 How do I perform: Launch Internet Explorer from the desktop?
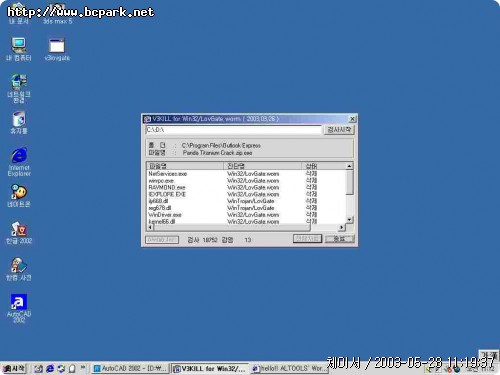click(x=19, y=162)
